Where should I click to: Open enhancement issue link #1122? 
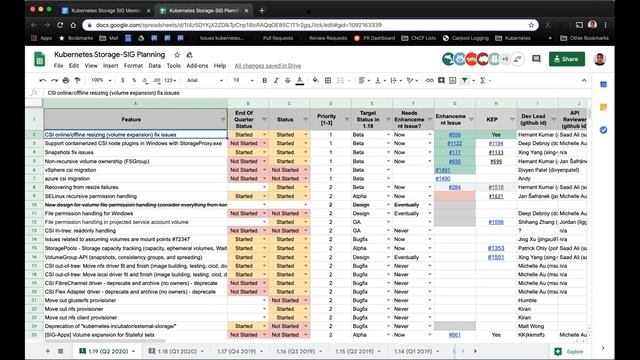point(454,143)
